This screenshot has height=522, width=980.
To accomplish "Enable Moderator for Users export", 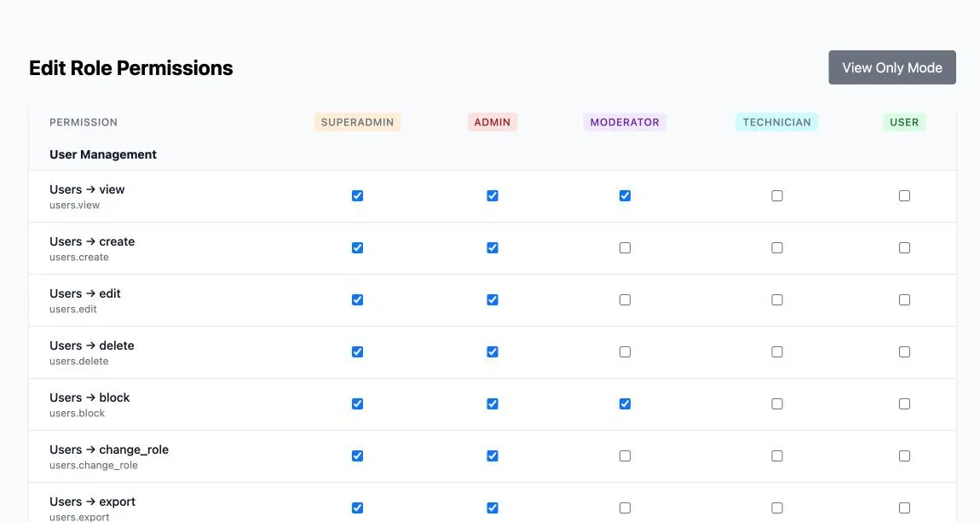I will coord(625,507).
